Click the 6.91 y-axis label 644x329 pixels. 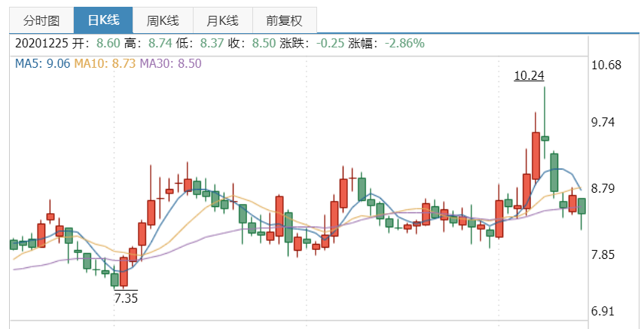(x=603, y=312)
